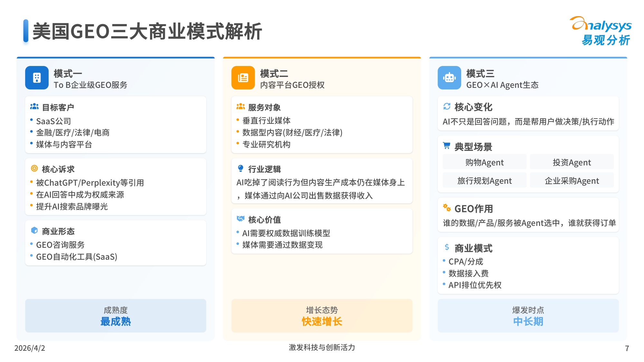The image size is (644, 362).
Task: Click the target icon beside 核心诉求
Action: 34,168
